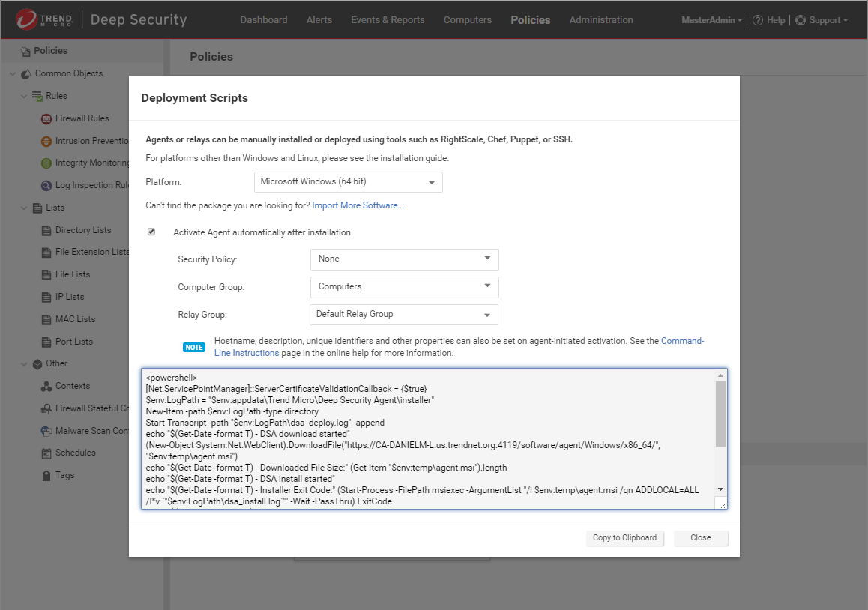
Task: Click the deployment script scrollbar down arrow
Action: click(x=720, y=488)
